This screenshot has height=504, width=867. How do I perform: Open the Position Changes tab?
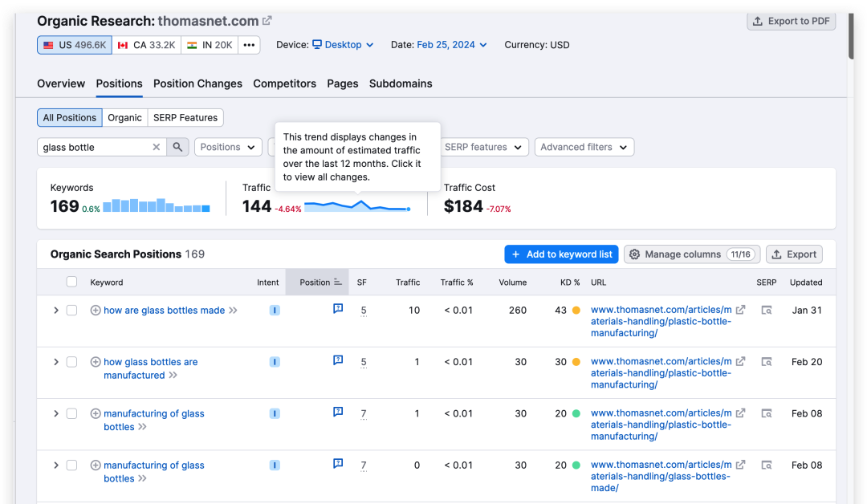(198, 83)
